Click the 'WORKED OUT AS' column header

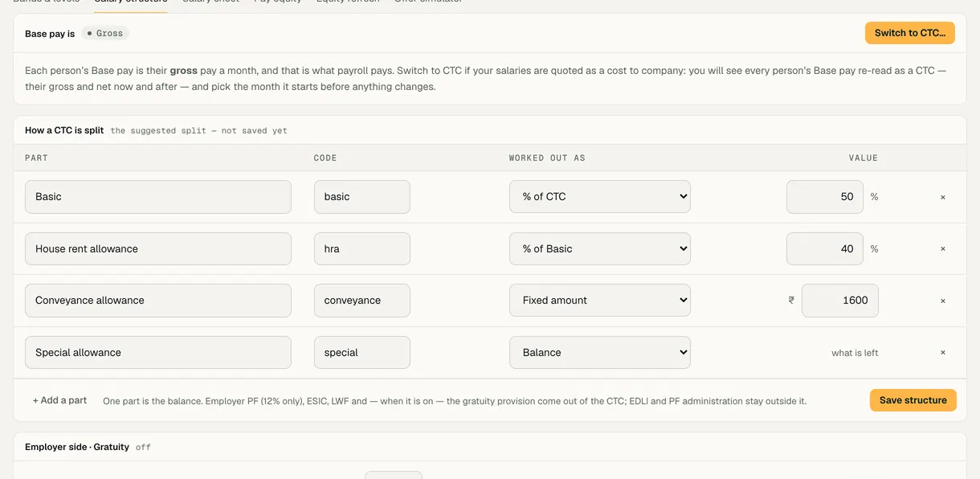click(547, 158)
